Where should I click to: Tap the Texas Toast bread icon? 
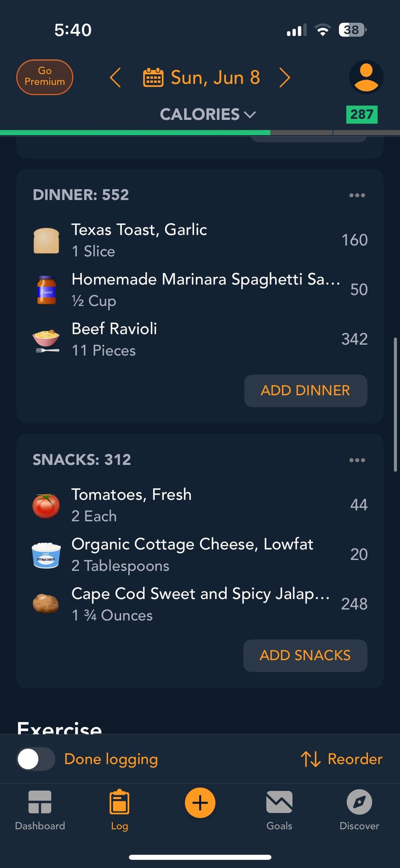click(x=46, y=241)
